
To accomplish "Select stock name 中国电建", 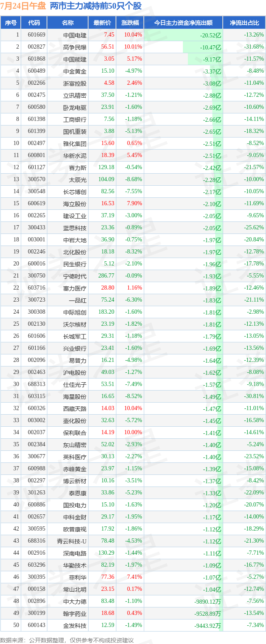I will click(75, 35).
